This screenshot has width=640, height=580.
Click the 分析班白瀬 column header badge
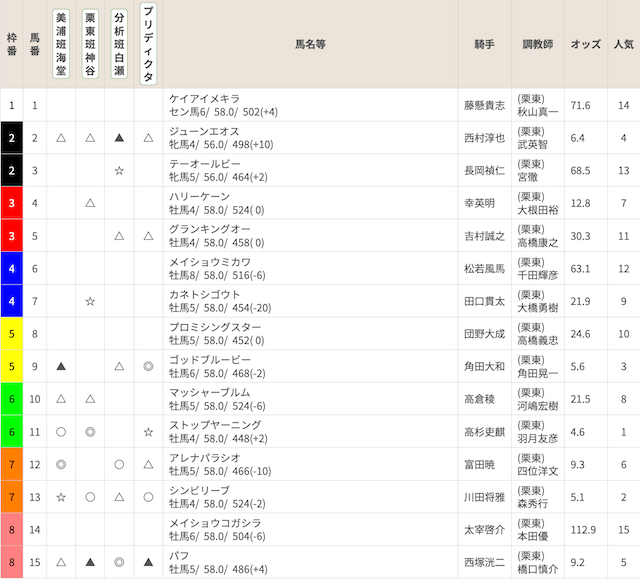pyautogui.click(x=119, y=44)
